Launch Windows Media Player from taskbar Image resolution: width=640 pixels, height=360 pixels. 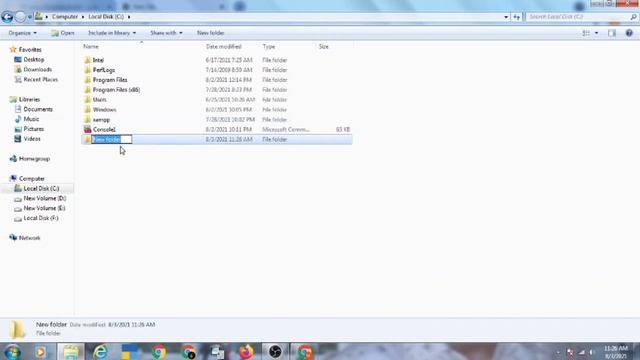40,352
